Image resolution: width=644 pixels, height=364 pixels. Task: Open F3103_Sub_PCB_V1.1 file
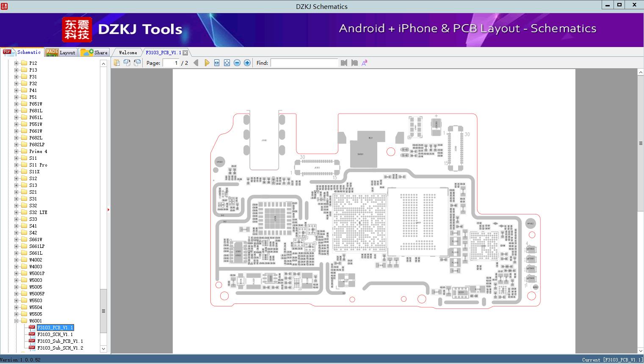[x=60, y=341]
